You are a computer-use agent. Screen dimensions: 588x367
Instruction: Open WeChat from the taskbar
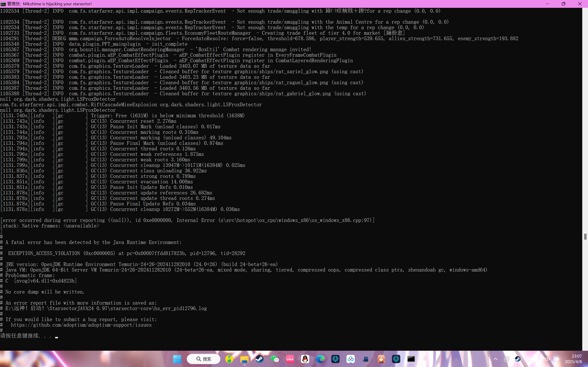(x=275, y=359)
